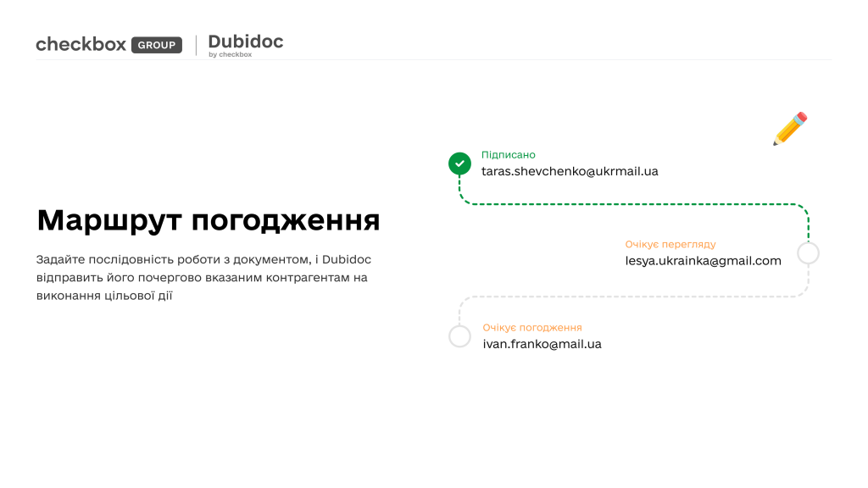This screenshot has width=868, height=488.
Task: Open lesya.ukrainka@gmail.com email address
Action: [703, 261]
